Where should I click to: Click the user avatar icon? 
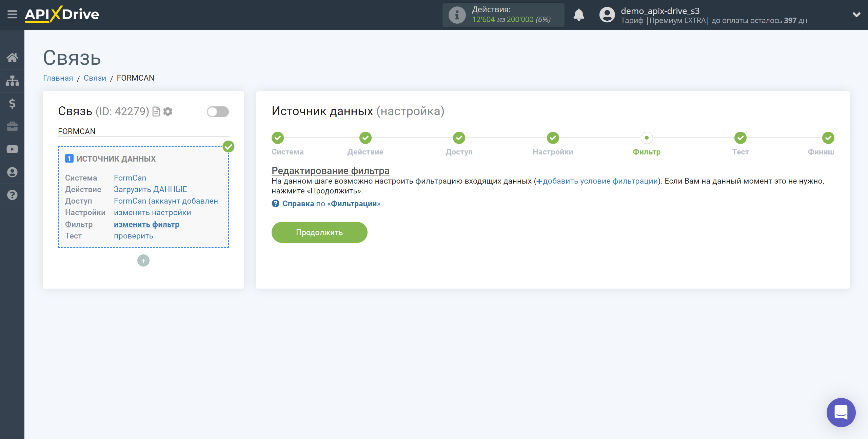607,15
